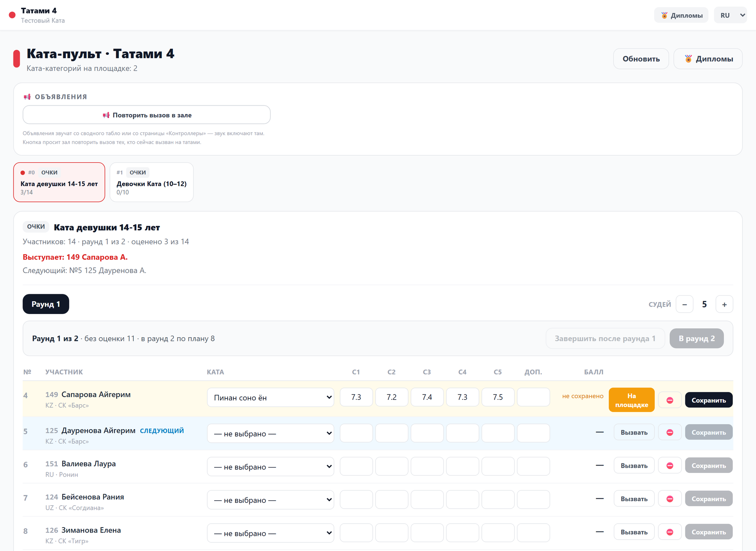Image resolution: width=756 pixels, height=551 pixels.
Task: Open kata dropdown for Дауренова Айгерим
Action: [x=271, y=433]
